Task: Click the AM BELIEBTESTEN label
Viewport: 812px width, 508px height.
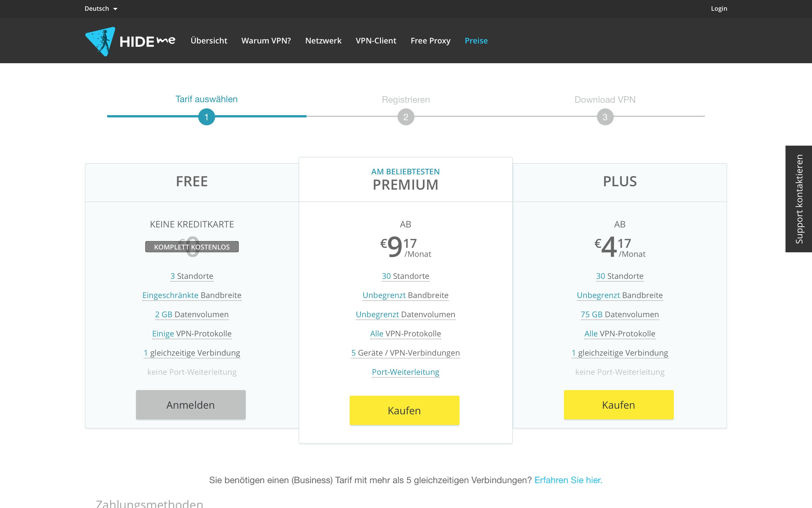Action: point(405,172)
